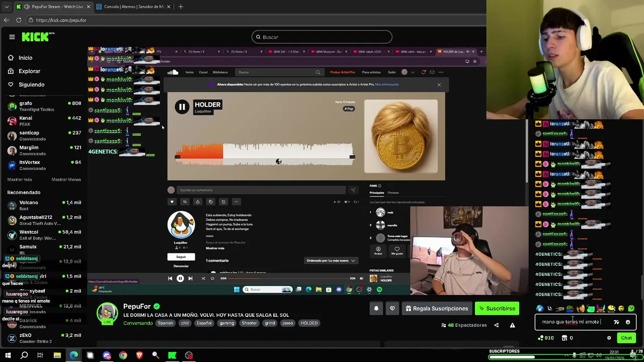644x362 pixels.
Task: Go to Inicio in Kick sidebar
Action: (20, 58)
